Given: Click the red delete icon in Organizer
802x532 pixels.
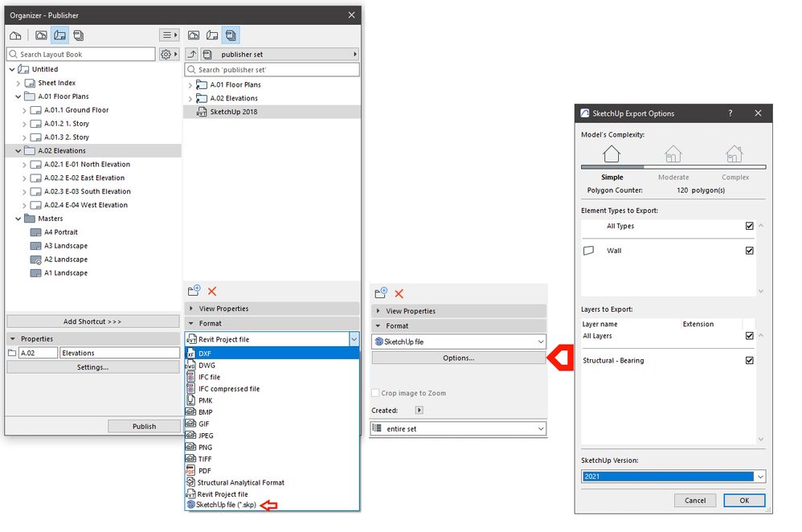Looking at the screenshot, I should click(x=212, y=291).
